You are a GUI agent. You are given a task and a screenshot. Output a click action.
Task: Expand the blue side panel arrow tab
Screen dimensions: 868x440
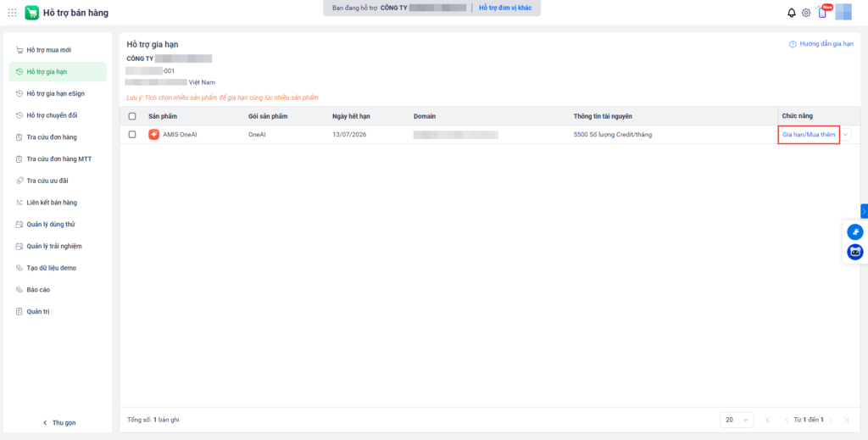(x=864, y=211)
